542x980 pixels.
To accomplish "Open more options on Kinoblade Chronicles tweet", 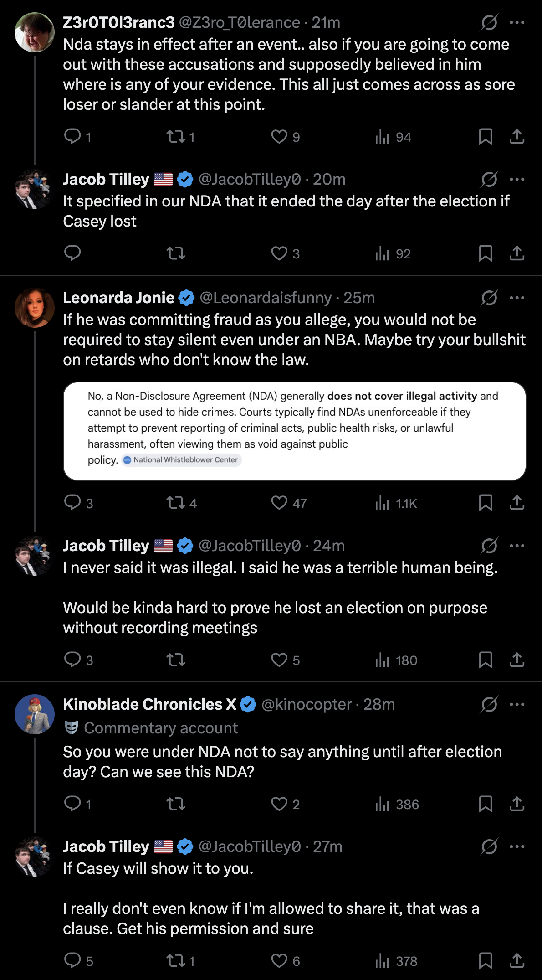I will [517, 704].
